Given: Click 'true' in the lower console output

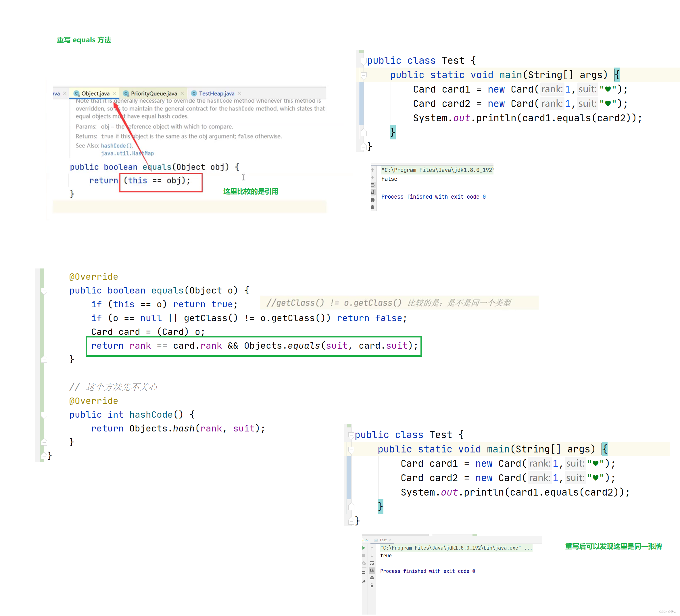Looking at the screenshot, I should [x=386, y=556].
